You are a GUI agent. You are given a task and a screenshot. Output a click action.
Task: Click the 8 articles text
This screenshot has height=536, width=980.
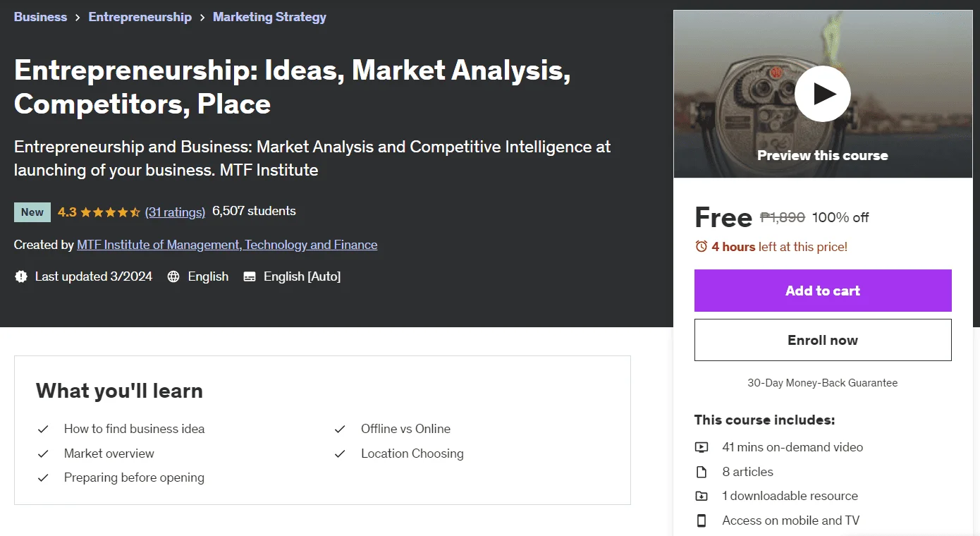click(x=747, y=472)
